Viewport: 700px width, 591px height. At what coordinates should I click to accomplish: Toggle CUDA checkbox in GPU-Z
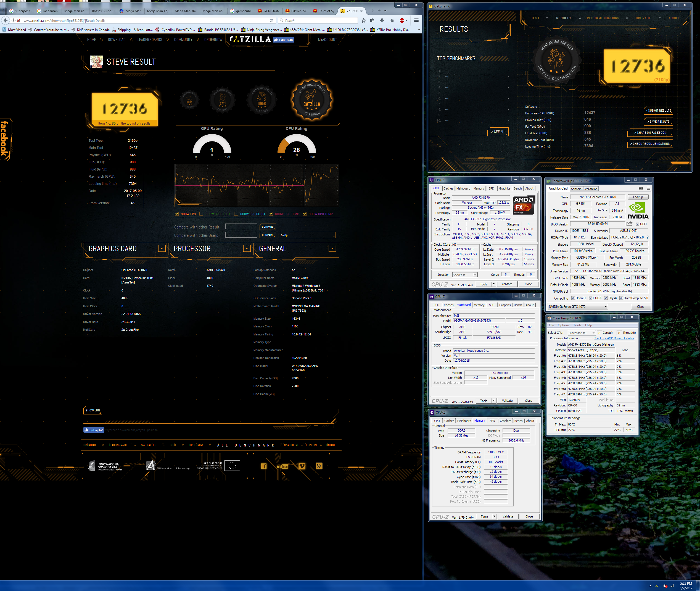pyautogui.click(x=590, y=298)
